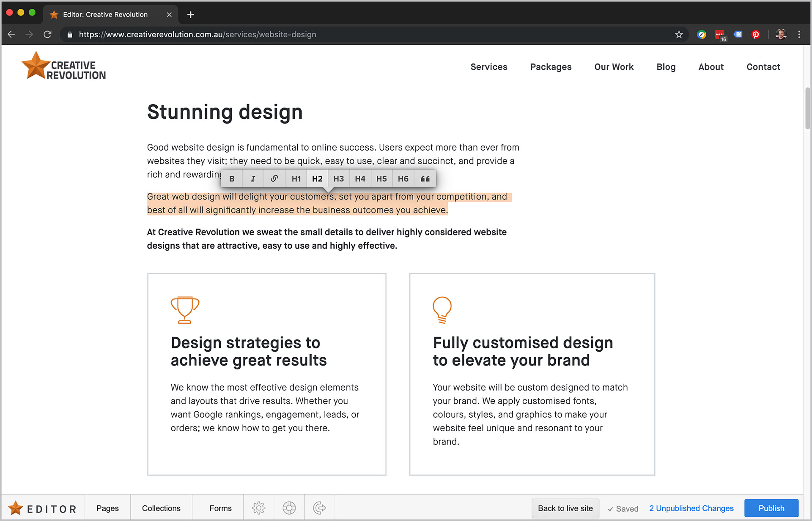812x521 pixels.
Task: Insert a hyperlink using the chain-link icon
Action: coord(274,178)
